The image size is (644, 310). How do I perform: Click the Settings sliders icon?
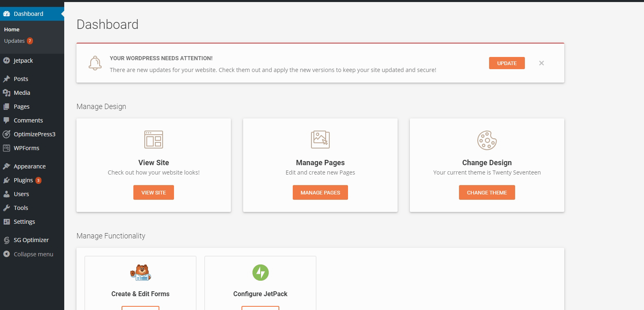7,222
